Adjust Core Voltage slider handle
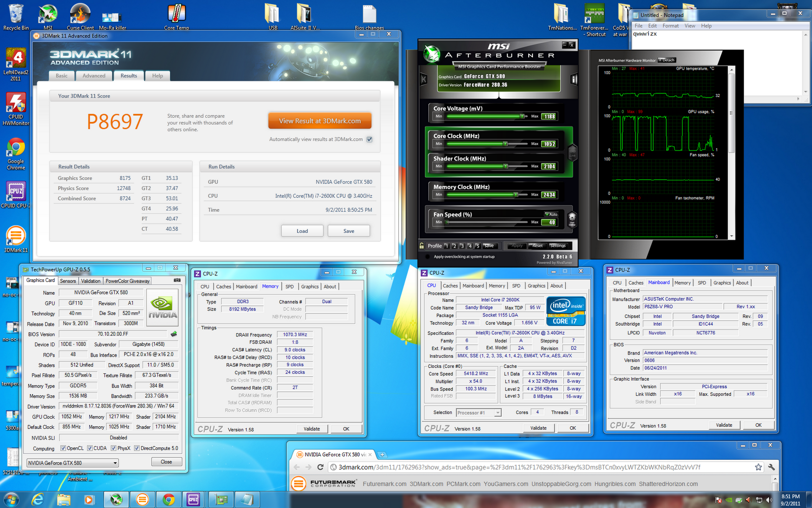The width and height of the screenshot is (812, 508). tap(522, 116)
